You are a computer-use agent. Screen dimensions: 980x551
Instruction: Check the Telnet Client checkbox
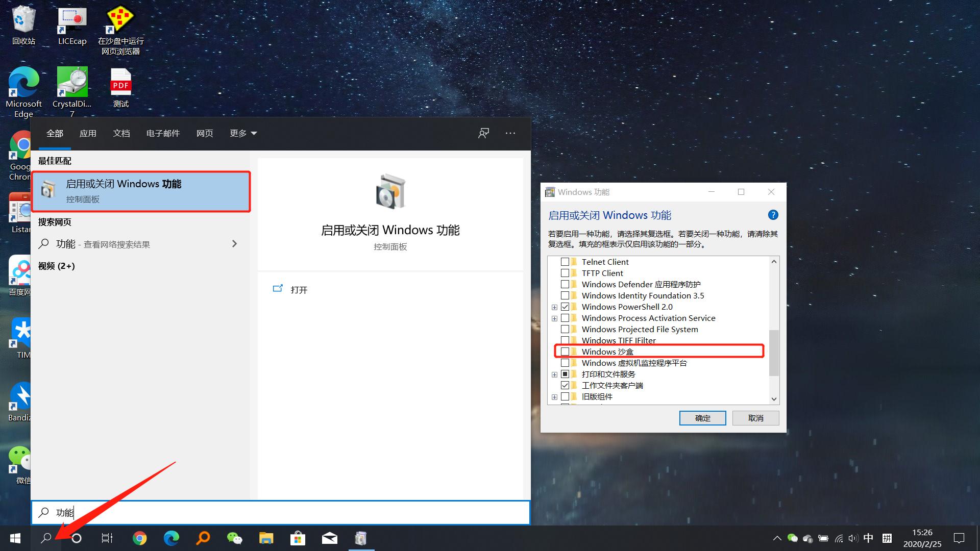tap(565, 262)
